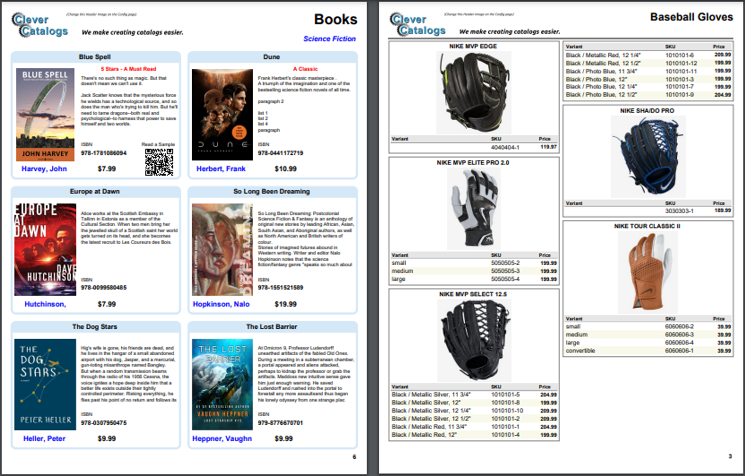
Task: Select ISBN 978-0441172719
Action: (280, 153)
